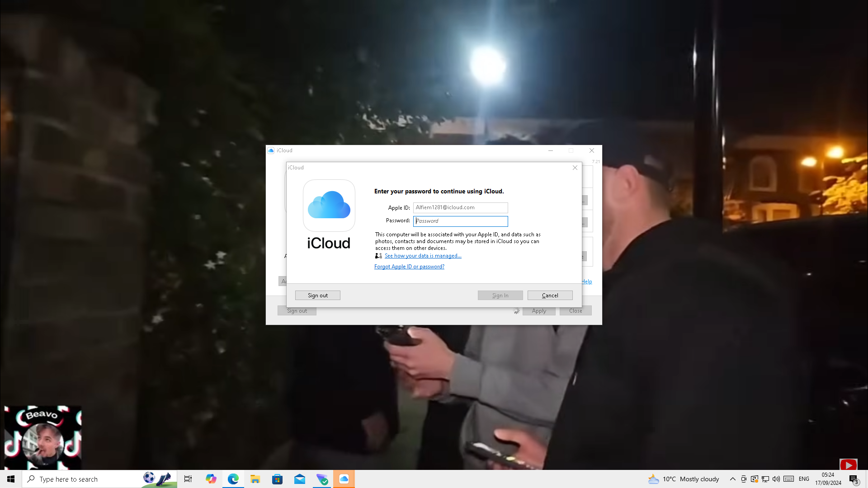Close the iCloud password dialog with X
Image resolution: width=868 pixels, height=488 pixels.
575,168
